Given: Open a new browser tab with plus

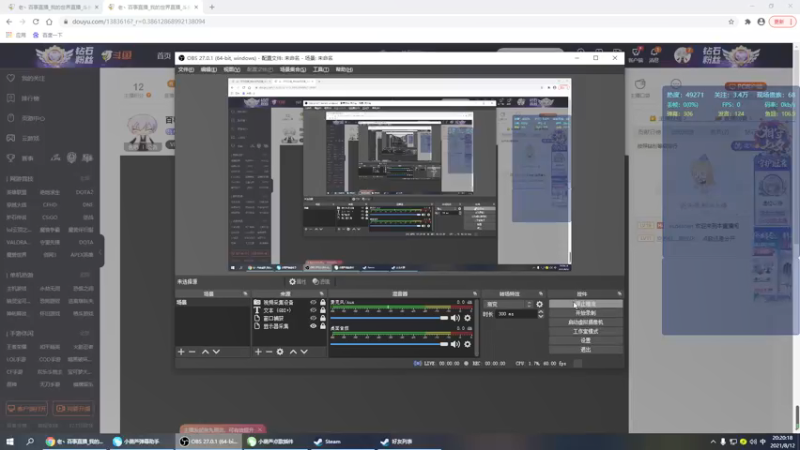Looking at the screenshot, I should tap(212, 7).
